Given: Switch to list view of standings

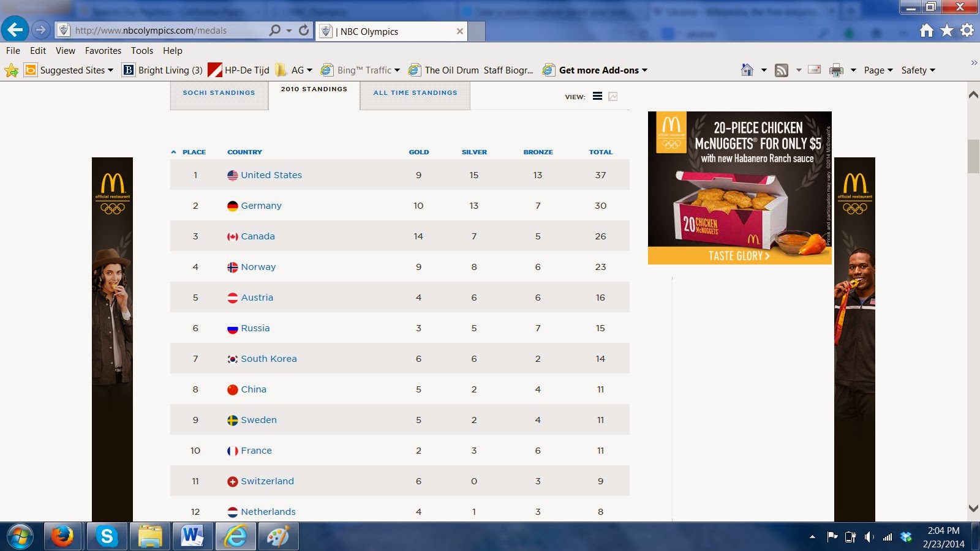Looking at the screenshot, I should [x=597, y=96].
